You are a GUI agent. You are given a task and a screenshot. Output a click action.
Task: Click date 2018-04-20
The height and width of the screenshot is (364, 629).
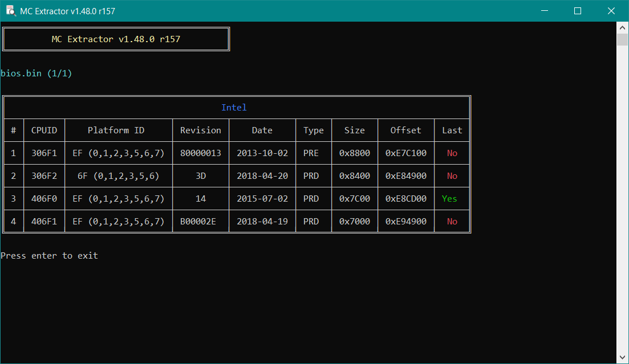point(262,176)
